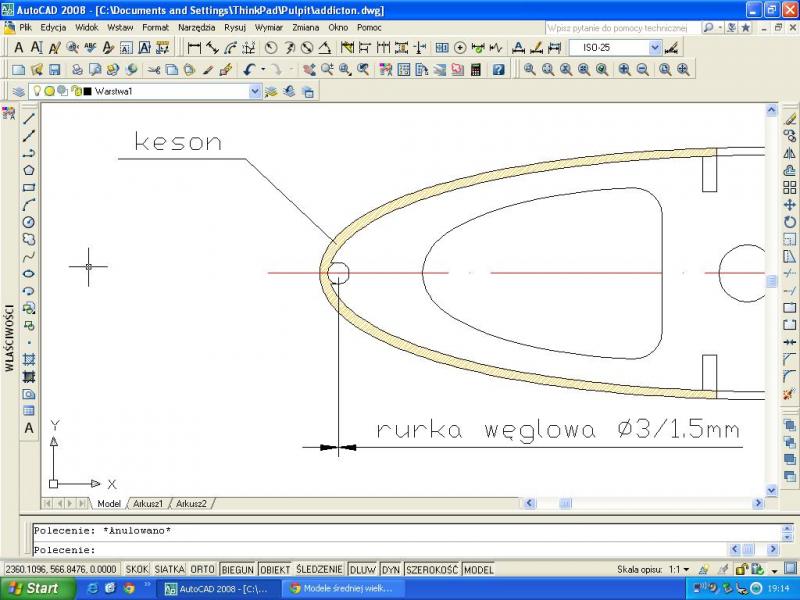Select the Line draw tool
800x600 pixels.
tap(29, 118)
